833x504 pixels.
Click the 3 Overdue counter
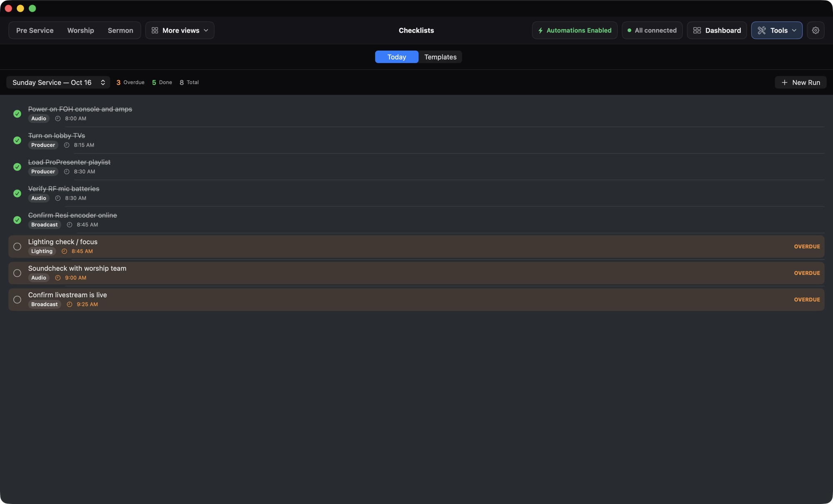coord(130,82)
